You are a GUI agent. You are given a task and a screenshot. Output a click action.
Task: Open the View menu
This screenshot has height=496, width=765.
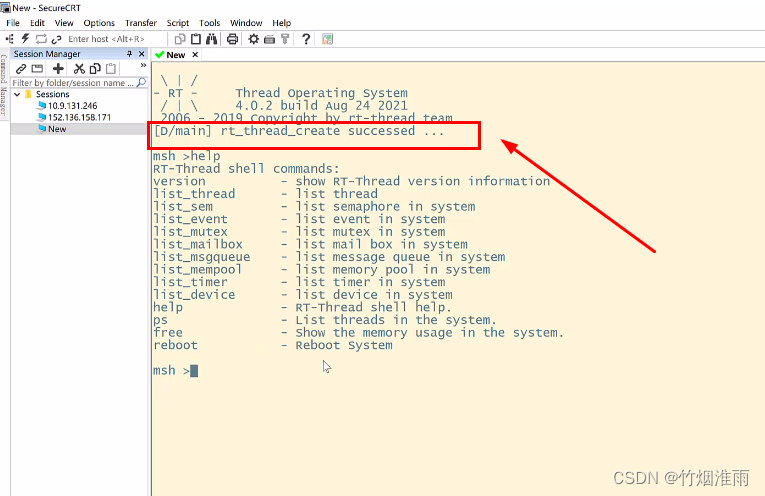(x=64, y=23)
